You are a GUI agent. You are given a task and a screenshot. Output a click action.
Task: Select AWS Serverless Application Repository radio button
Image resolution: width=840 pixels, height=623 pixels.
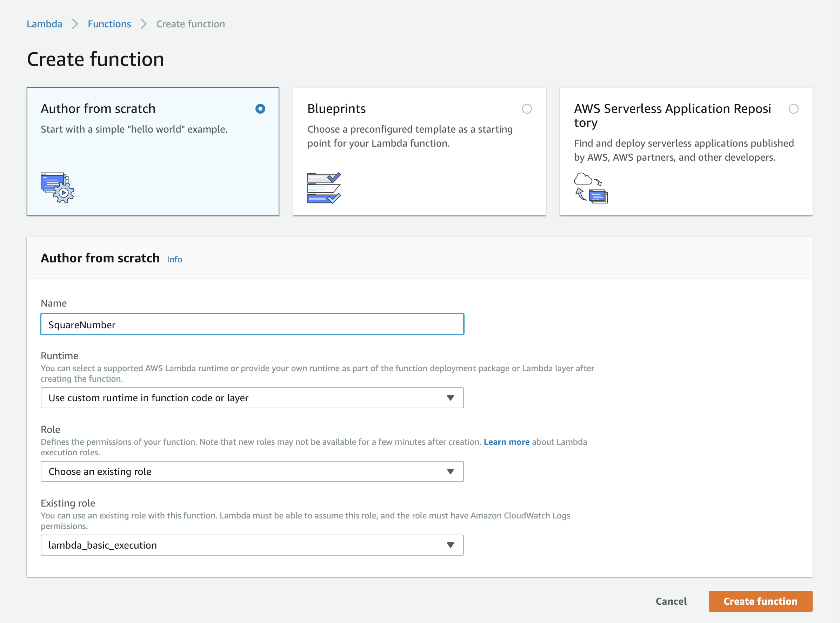tap(794, 109)
